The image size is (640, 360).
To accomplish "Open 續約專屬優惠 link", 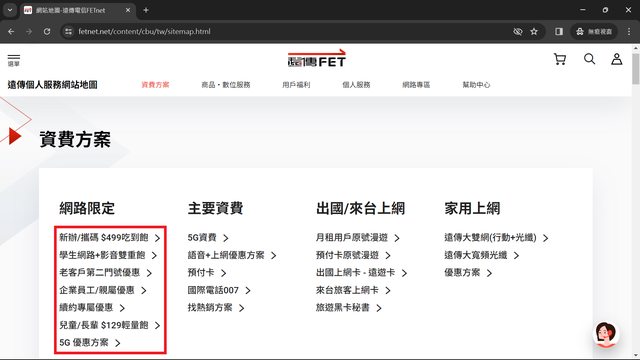I will coord(92,308).
